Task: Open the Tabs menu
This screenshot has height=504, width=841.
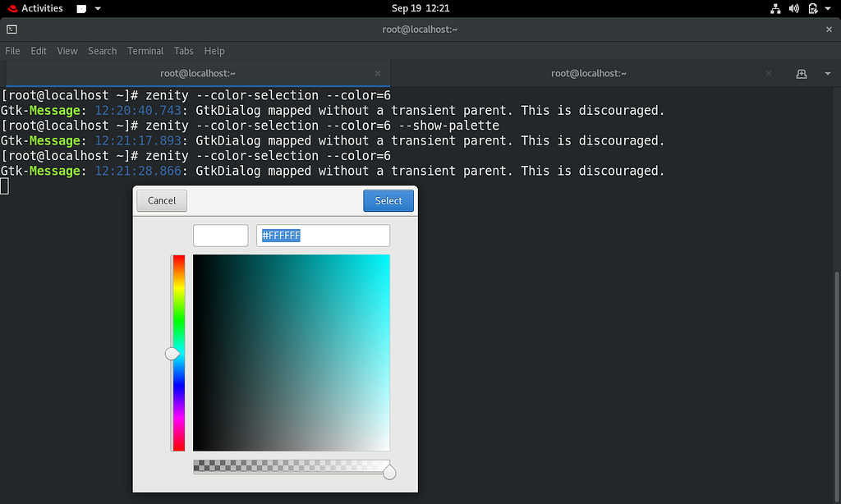Action: point(183,51)
